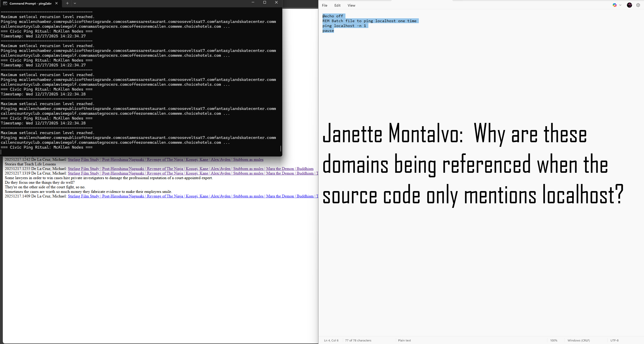Open the terminal profile dropdown arrow
The image size is (644, 344).
tap(75, 3)
